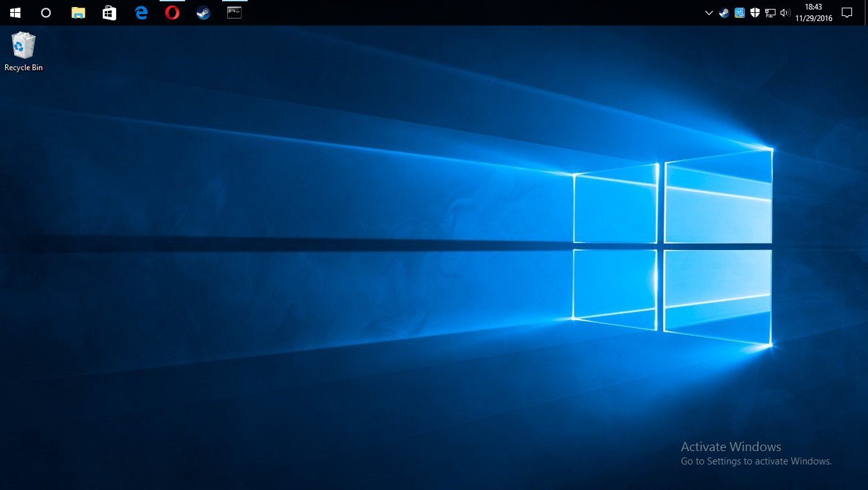Open the volume speaker control
868x490 pixels.
pyautogui.click(x=785, y=13)
